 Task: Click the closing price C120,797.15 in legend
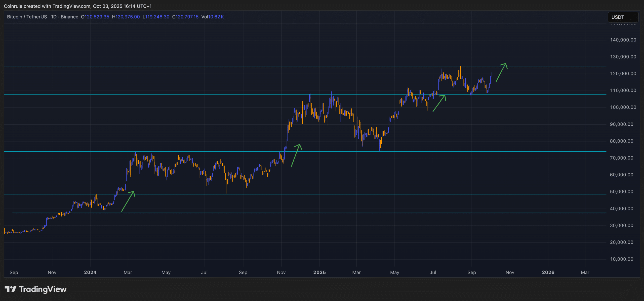(185, 17)
